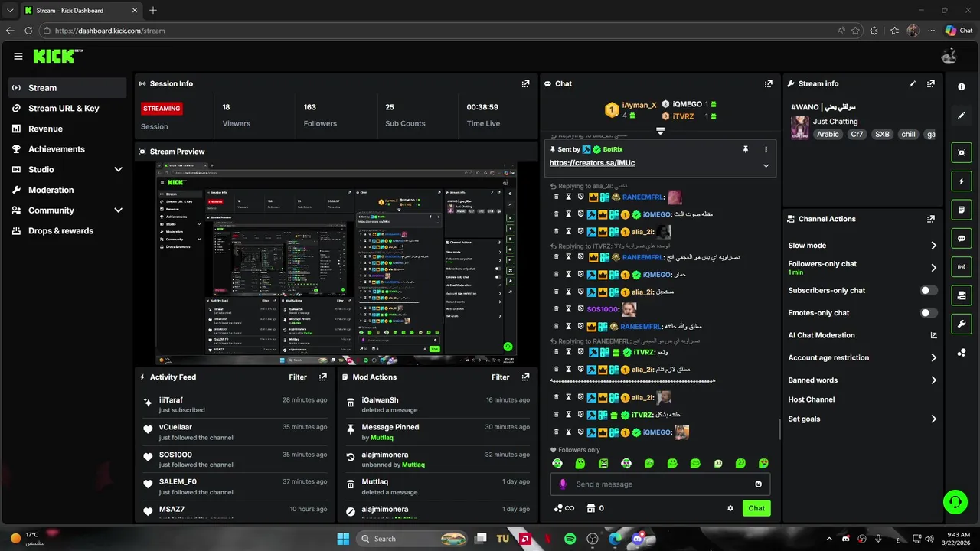Open the hamburger menu beside Kick logo
The height and width of the screenshot is (551, 980).
click(18, 56)
